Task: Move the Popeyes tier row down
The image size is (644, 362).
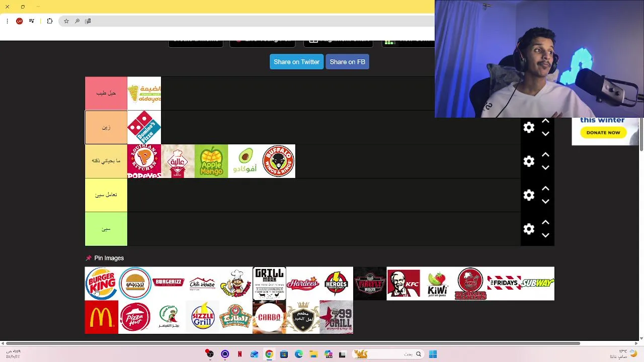Action: [x=545, y=168]
